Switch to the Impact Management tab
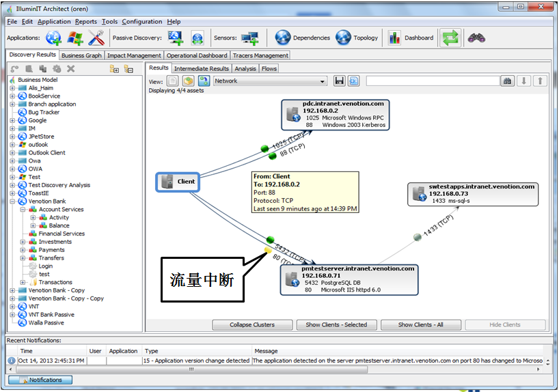 (134, 55)
